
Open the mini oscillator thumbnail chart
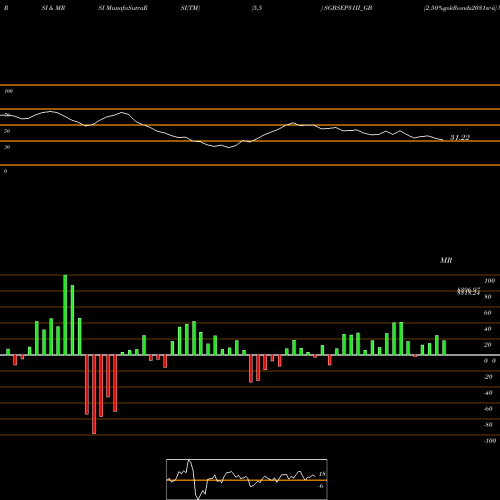click(247, 479)
